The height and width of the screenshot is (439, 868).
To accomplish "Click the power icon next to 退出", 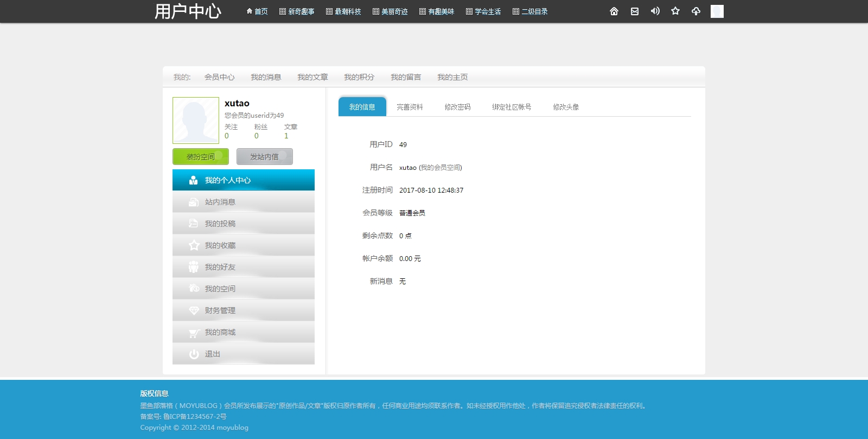I will point(194,354).
